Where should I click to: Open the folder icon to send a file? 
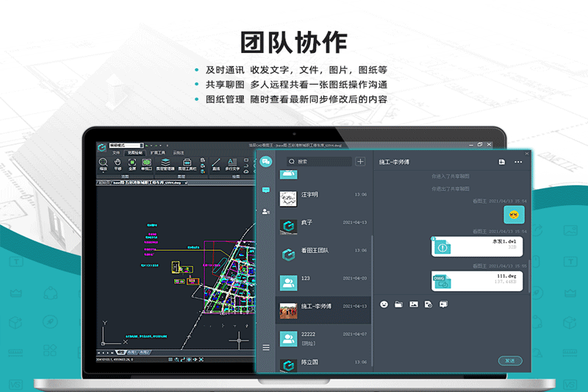click(x=398, y=304)
